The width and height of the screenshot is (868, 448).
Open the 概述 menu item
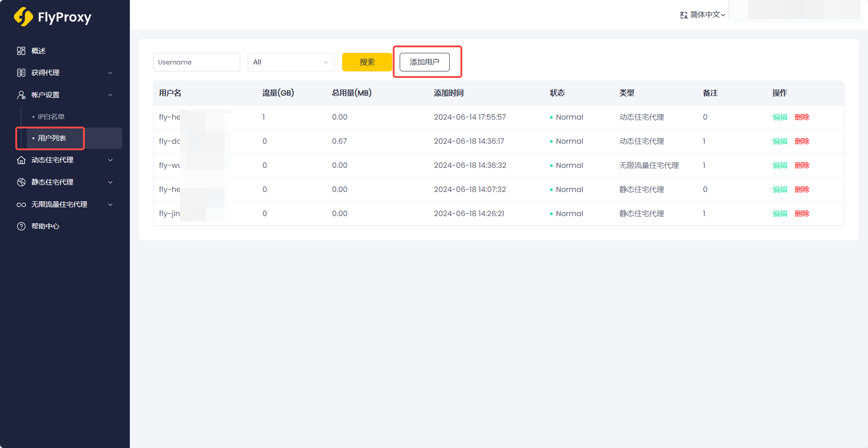(38, 51)
